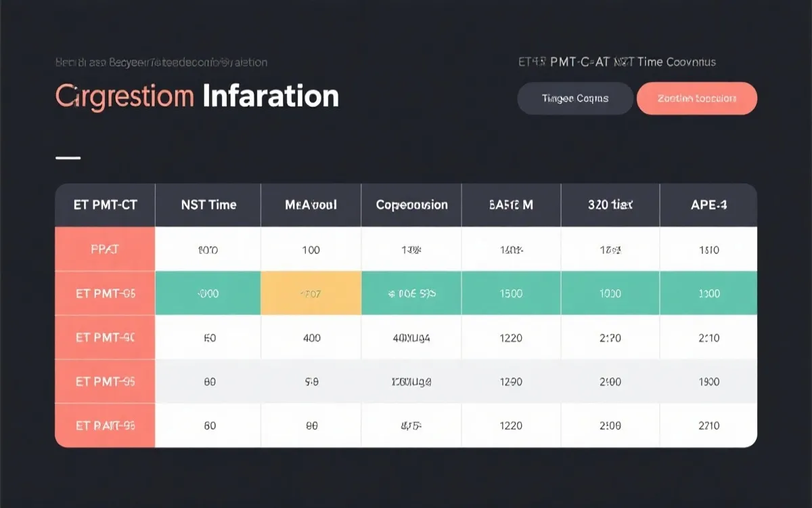Sort by the "NST Time" column header
This screenshot has width=812, height=508.
tap(208, 205)
